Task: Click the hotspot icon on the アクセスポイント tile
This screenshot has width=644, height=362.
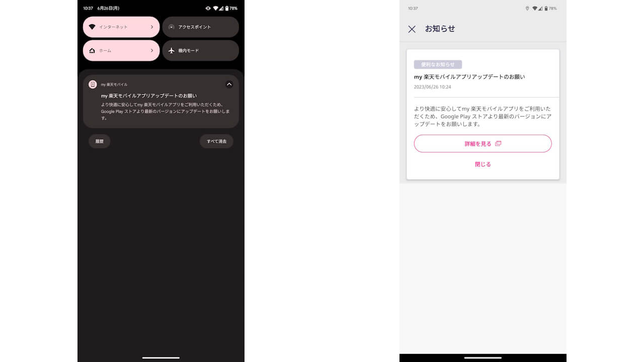Action: click(x=171, y=27)
